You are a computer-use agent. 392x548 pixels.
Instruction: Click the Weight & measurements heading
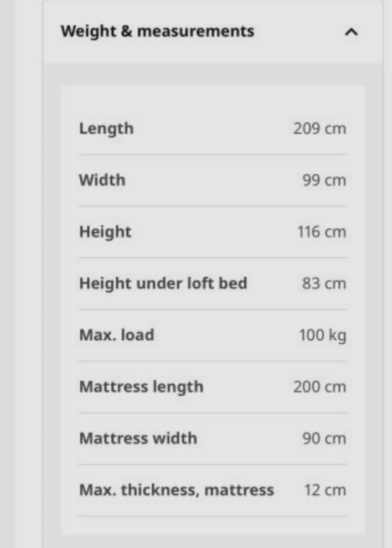tap(157, 32)
